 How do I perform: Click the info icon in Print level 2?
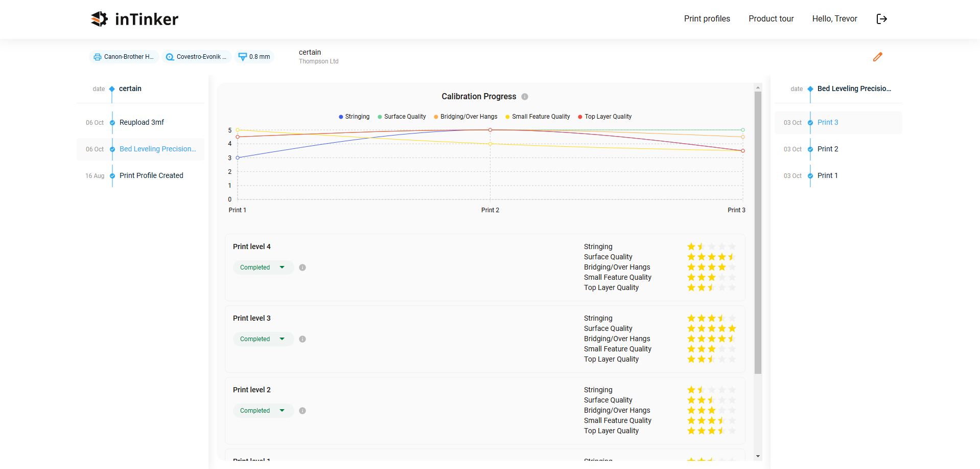click(302, 411)
